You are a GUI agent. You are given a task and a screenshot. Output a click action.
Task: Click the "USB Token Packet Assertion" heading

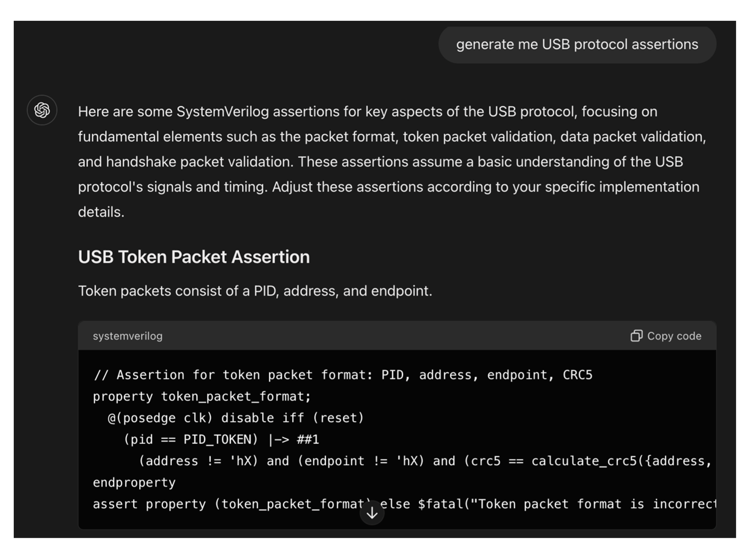coord(194,257)
